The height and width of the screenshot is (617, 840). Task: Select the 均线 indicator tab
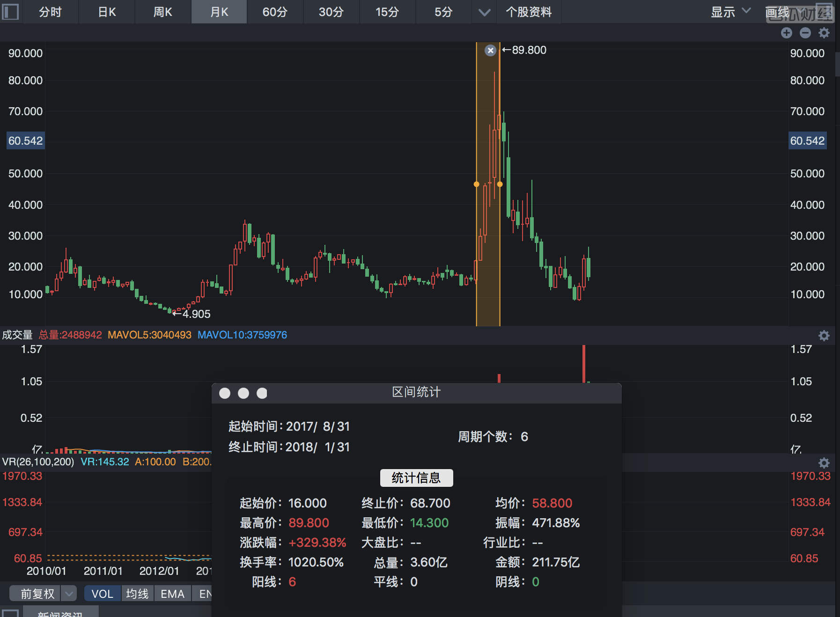(137, 594)
